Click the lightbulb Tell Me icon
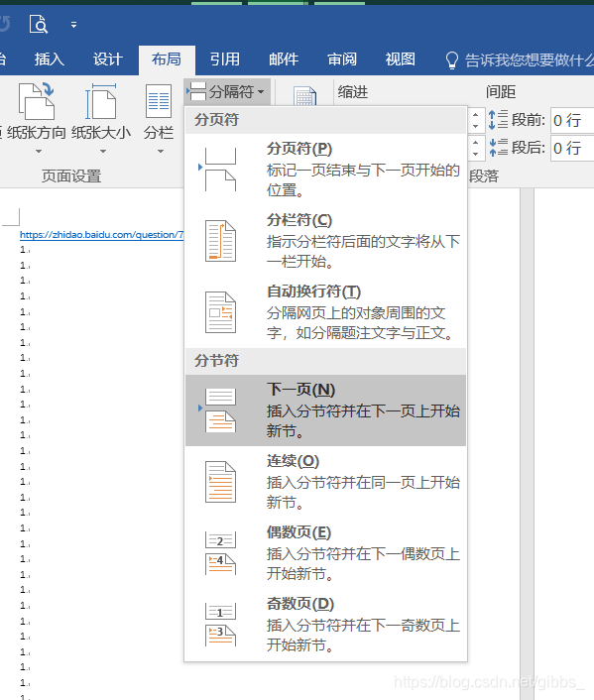Image resolution: width=594 pixels, height=700 pixels. pos(452,59)
